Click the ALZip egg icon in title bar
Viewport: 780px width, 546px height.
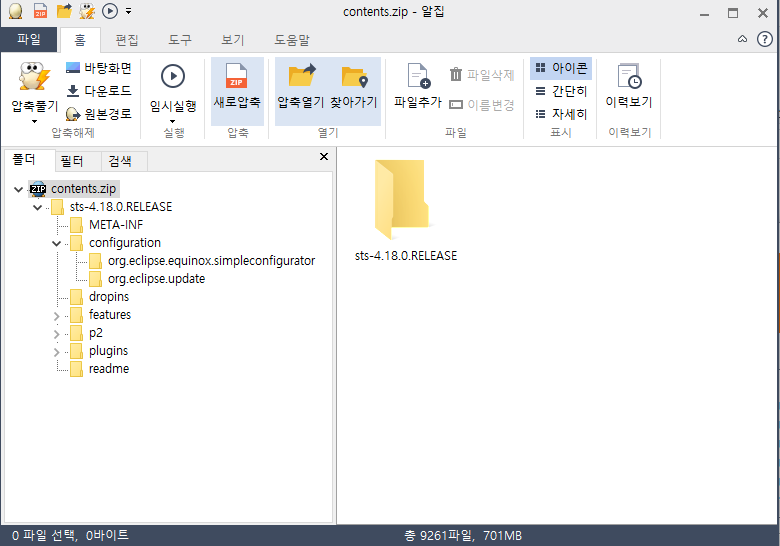(15, 11)
